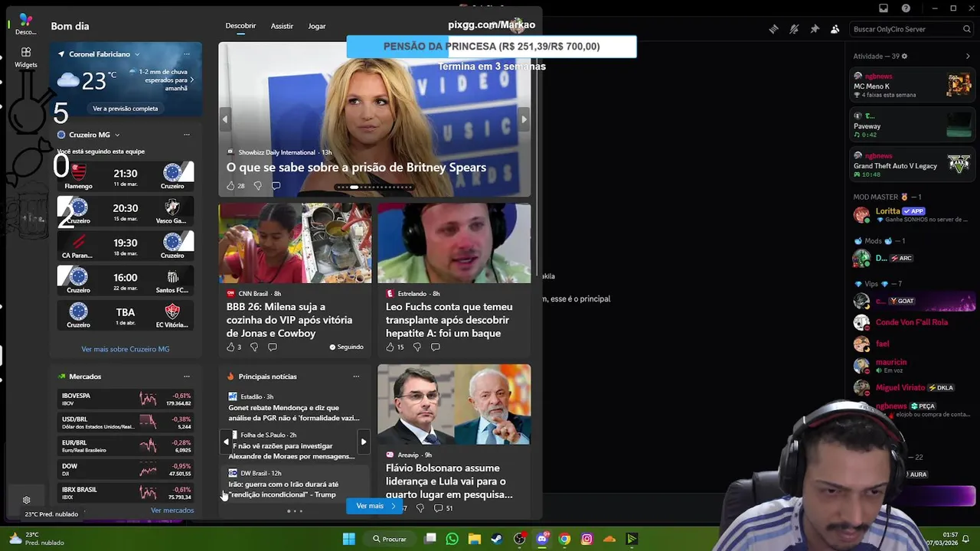Open Flávio Bolsonaro pesquisa headline
The width and height of the screenshot is (980, 551).
[x=449, y=481]
